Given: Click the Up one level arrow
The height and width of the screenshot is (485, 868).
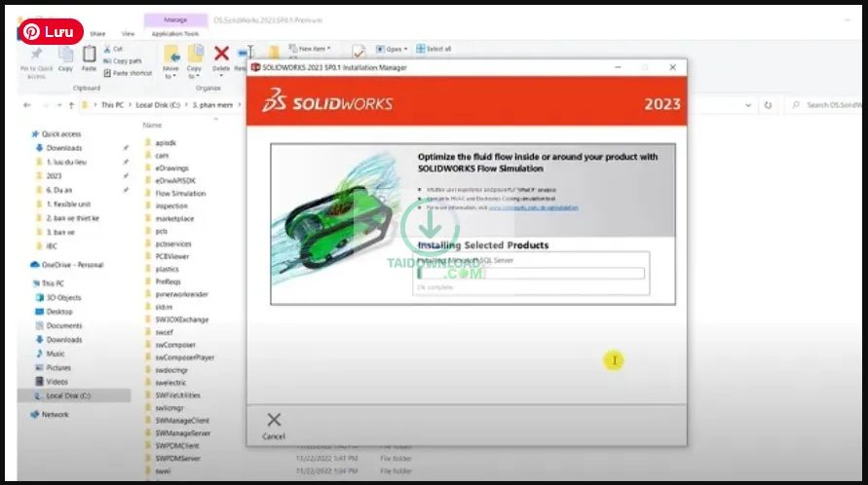Looking at the screenshot, I should [x=71, y=105].
